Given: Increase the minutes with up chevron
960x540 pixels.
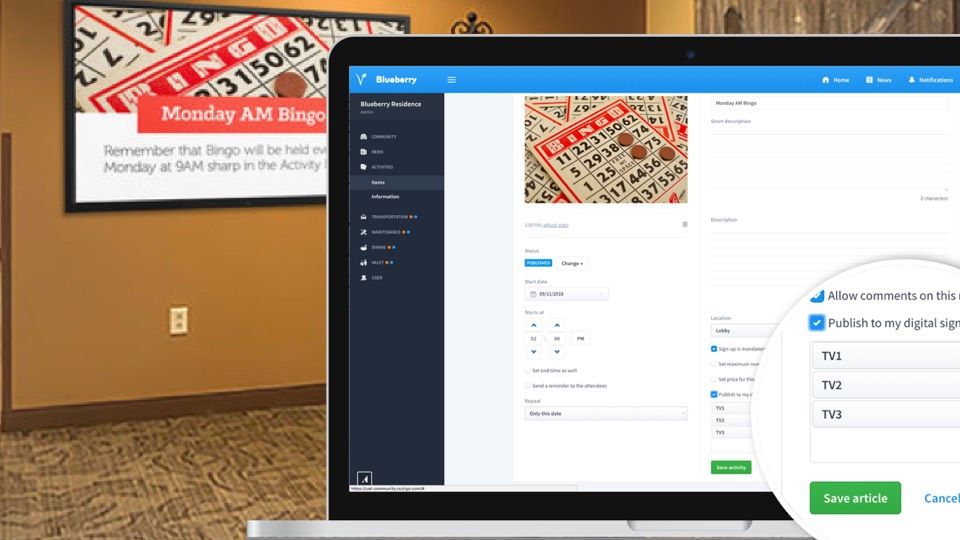Looking at the screenshot, I should 557,325.
